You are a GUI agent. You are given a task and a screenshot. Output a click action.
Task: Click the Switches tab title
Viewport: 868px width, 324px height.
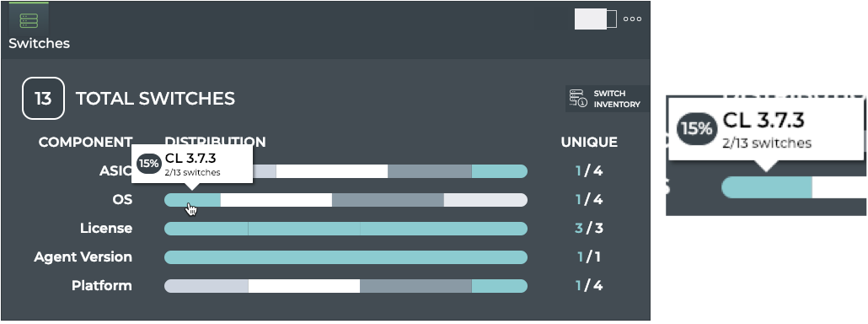pos(39,43)
